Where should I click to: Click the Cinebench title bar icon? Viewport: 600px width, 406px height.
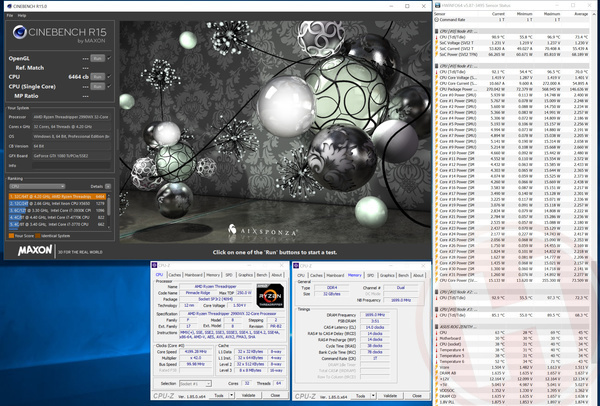pyautogui.click(x=8, y=6)
